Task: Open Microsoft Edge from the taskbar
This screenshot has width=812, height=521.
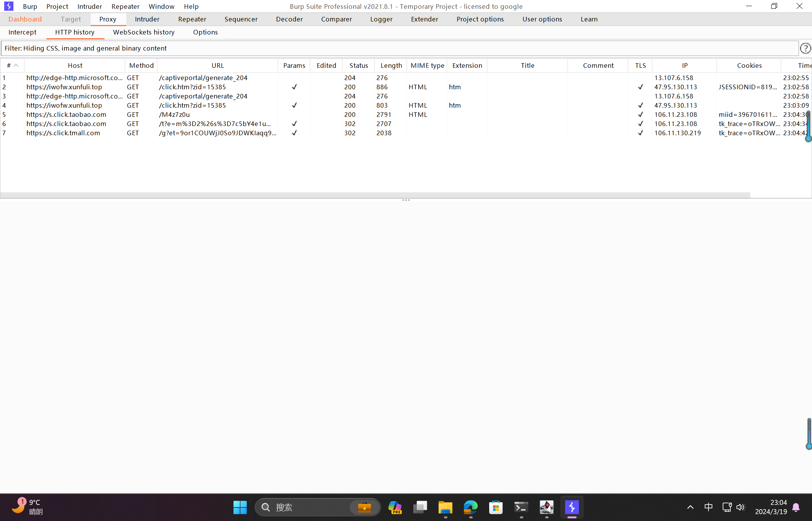Action: (x=470, y=507)
